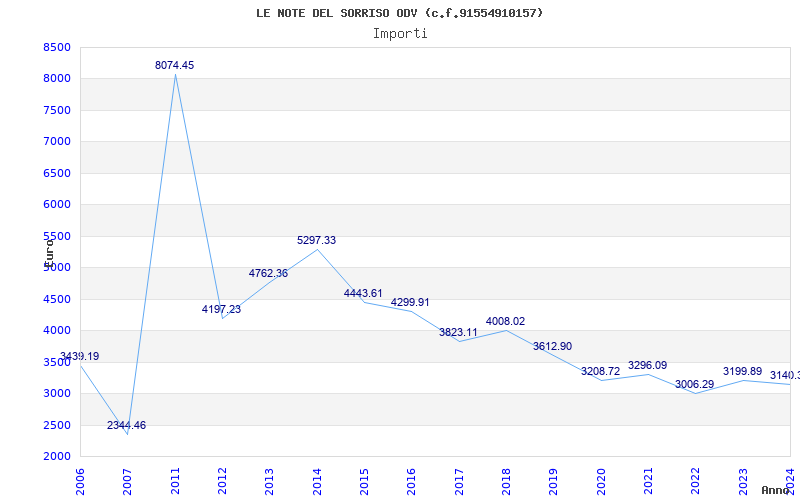Click the 4000 y-axis tick label
Screen dimensions: 800x500
click(57, 331)
